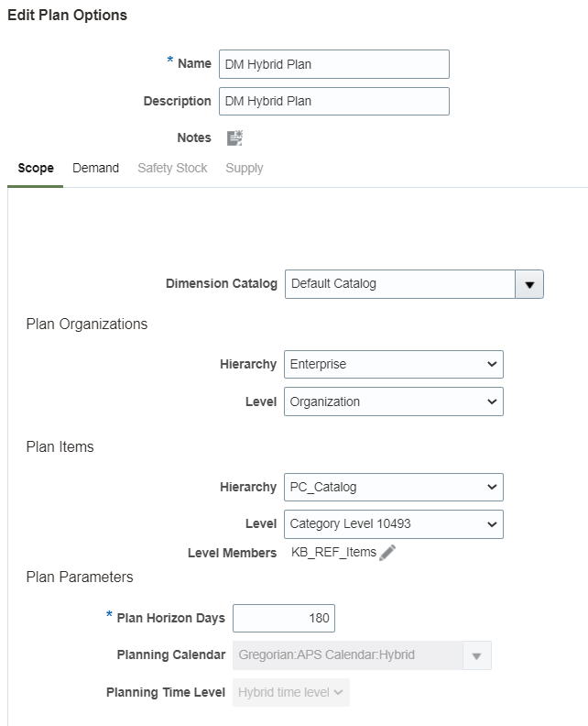The height and width of the screenshot is (726, 588).
Task: Open Dimension Catalog dropdown arrow
Action: 529,284
